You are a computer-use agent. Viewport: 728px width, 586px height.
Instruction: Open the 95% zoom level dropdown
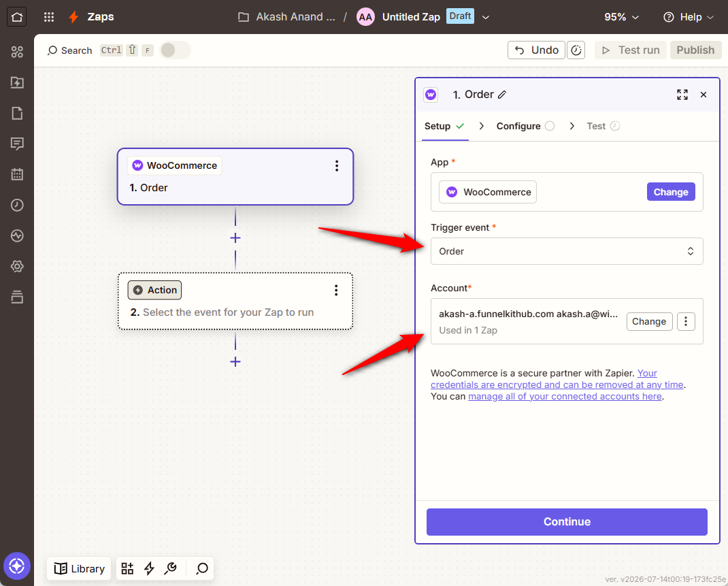point(621,17)
